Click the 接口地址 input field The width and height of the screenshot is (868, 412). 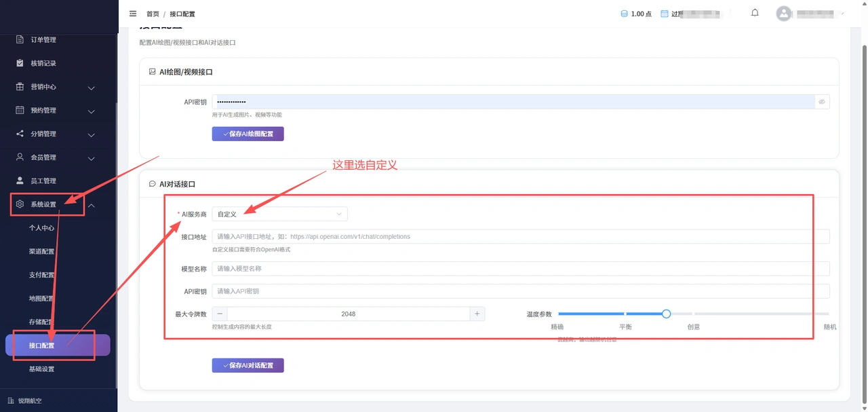click(521, 236)
